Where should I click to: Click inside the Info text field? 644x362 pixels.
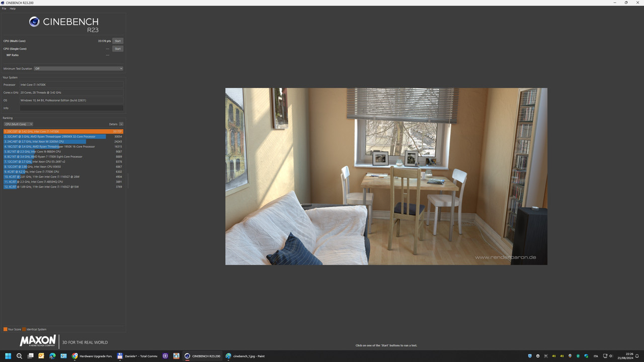pyautogui.click(x=71, y=108)
